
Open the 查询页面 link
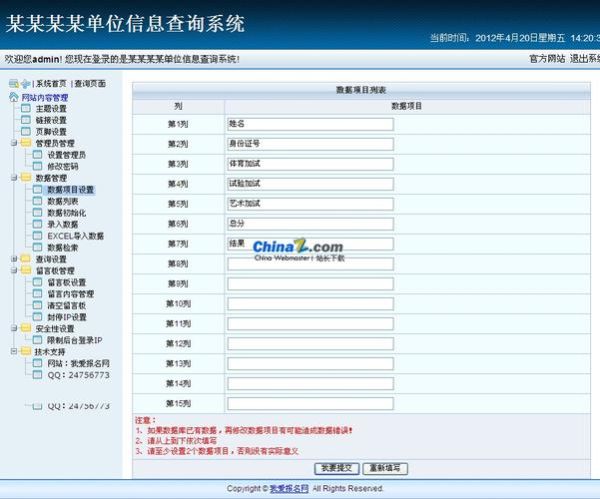(x=90, y=83)
